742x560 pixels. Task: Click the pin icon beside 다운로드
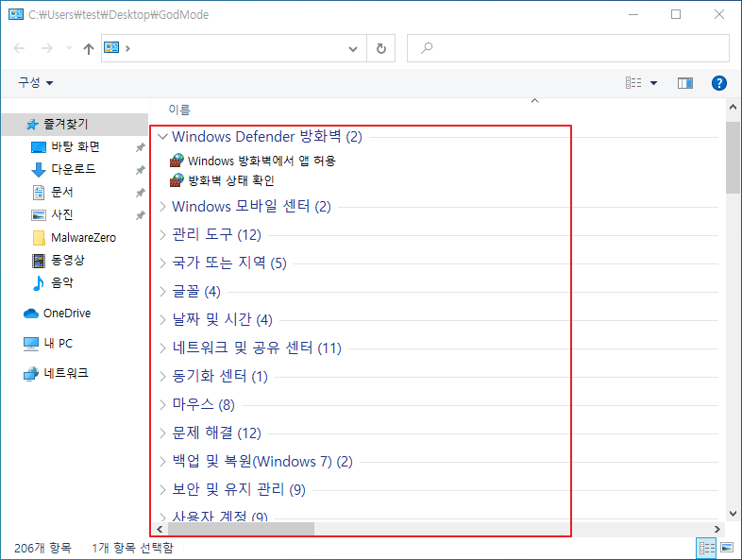pyautogui.click(x=140, y=169)
